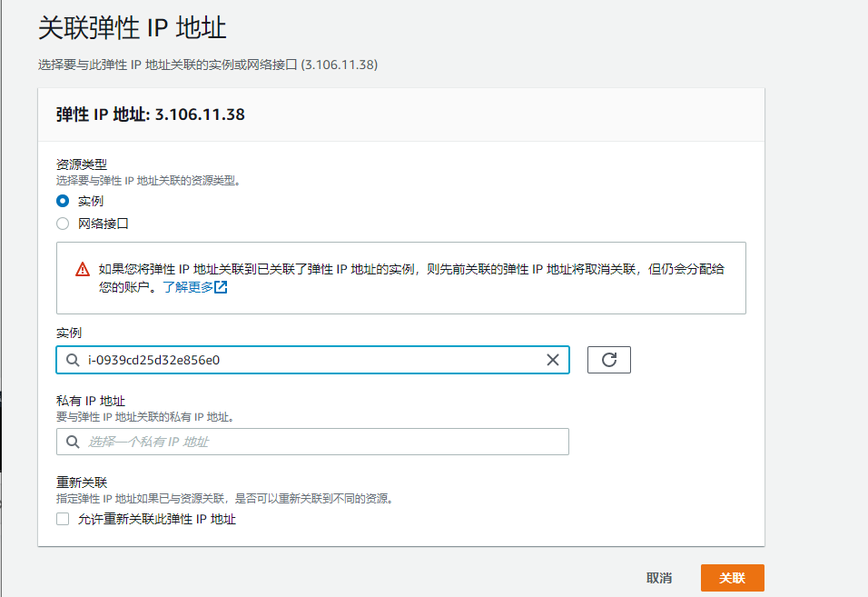Click the 关联弹性 IP 地址 page title
Screen dimensions: 868x597
[x=133, y=27]
